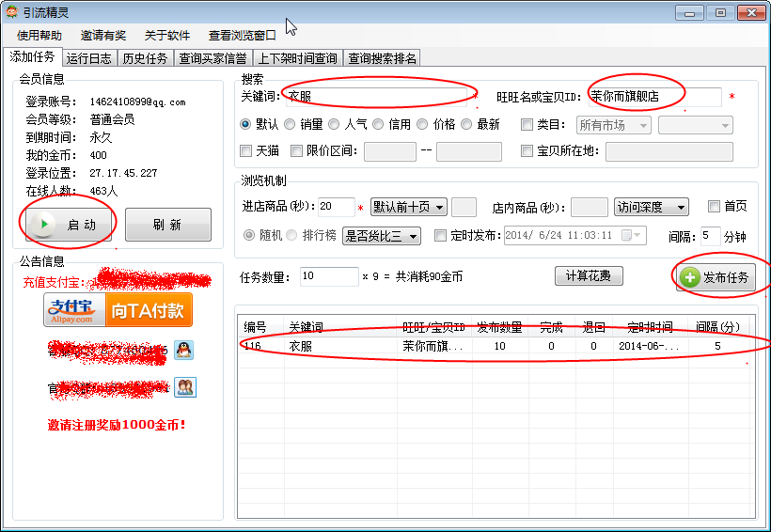Open the empty subcategory dropdown

696,125
